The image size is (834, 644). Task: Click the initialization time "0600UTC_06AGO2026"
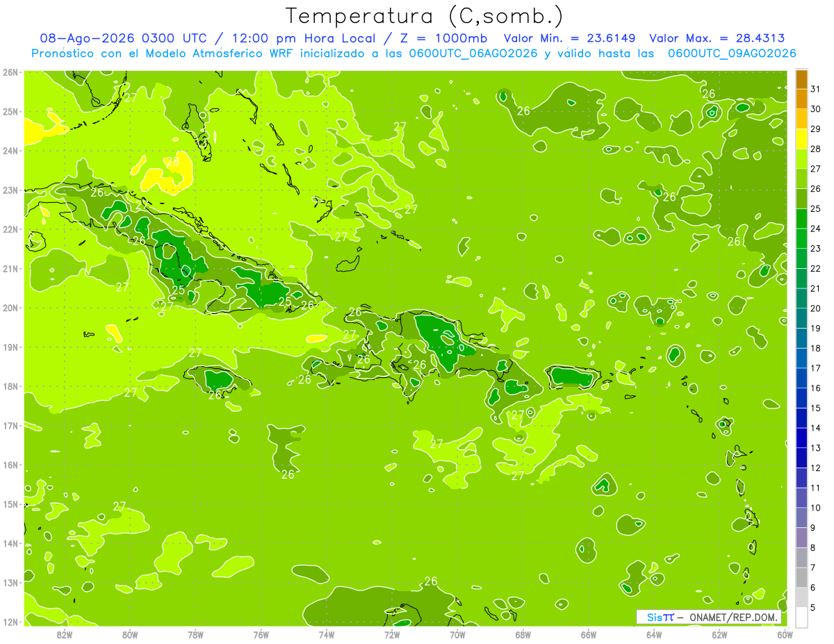point(474,53)
